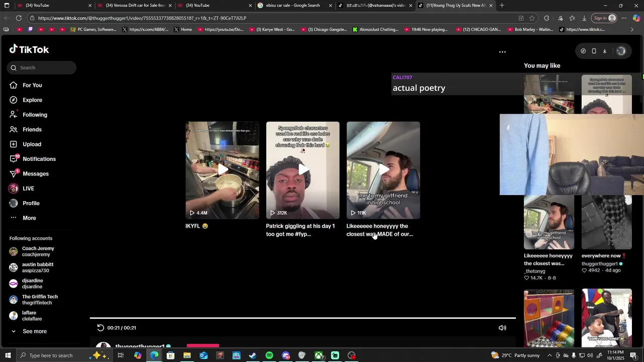Show hidden system tray icons

click(x=550, y=355)
